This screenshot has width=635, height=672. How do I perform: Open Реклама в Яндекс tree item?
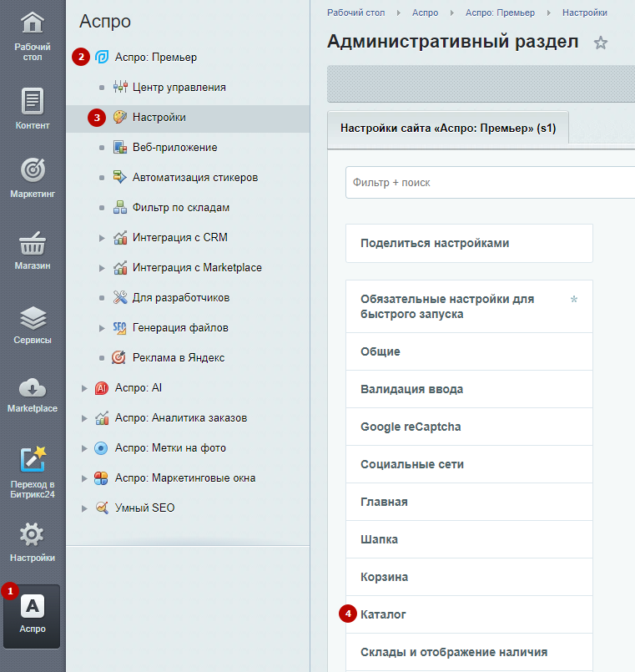(x=179, y=358)
